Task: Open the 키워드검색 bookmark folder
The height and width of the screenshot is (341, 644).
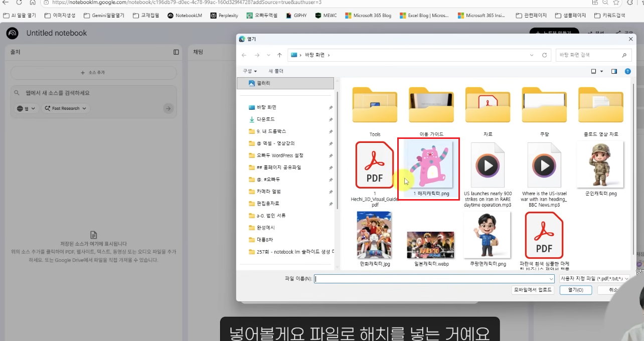Action: click(x=609, y=16)
